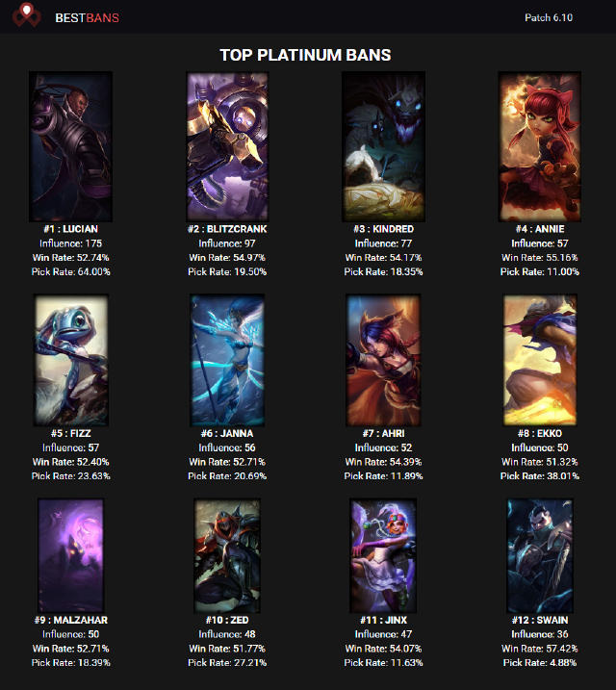The height and width of the screenshot is (690, 616).
Task: Select the Zed champion portrait
Action: pos(227,555)
